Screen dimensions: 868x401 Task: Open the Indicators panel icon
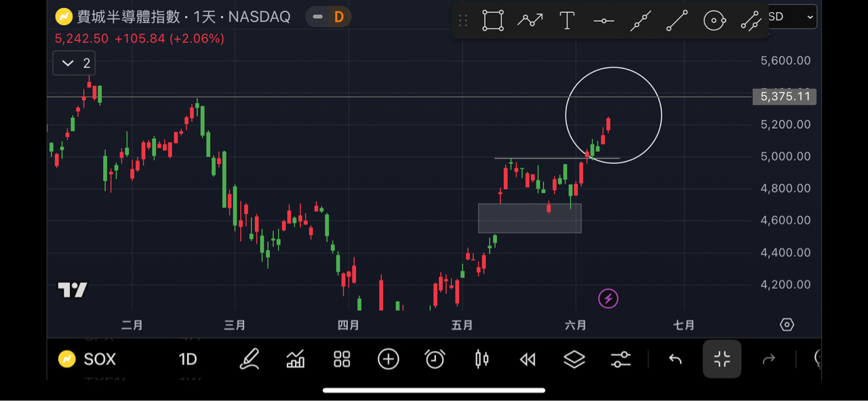click(296, 359)
